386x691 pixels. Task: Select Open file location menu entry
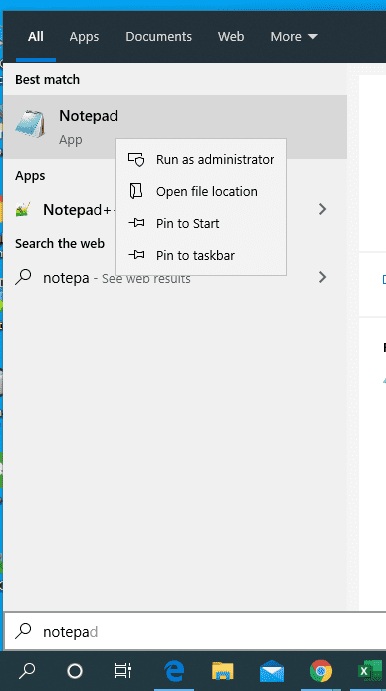pos(201,192)
